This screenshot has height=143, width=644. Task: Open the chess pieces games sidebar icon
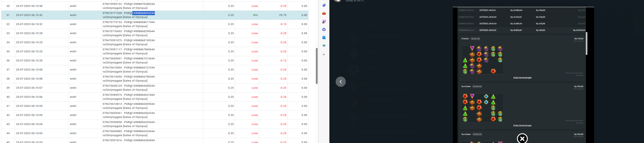coord(324,21)
